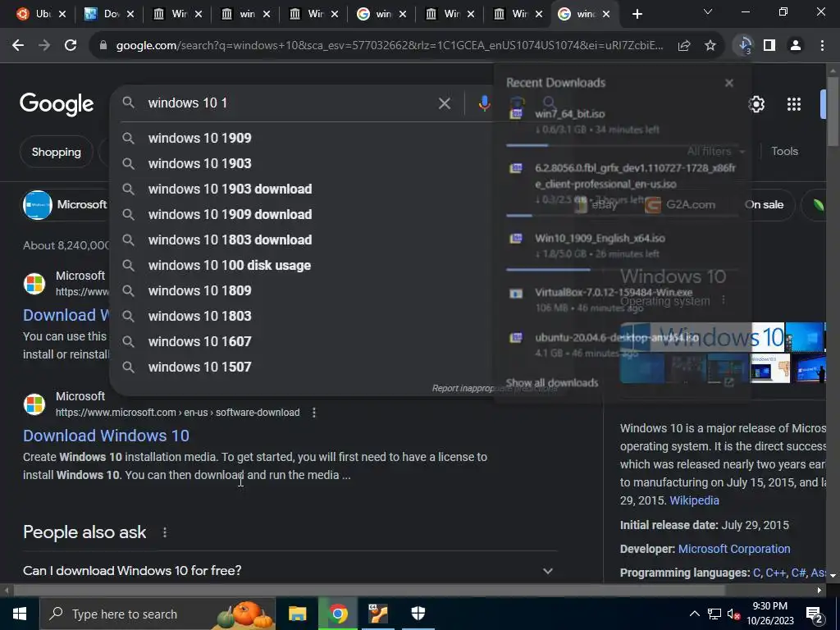The image size is (840, 630).
Task: Click the network tray icon
Action: 714,614
